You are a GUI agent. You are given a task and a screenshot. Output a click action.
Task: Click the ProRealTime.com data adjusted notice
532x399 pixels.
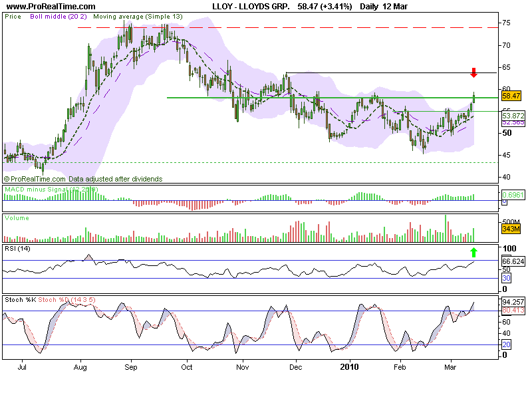(x=83, y=179)
